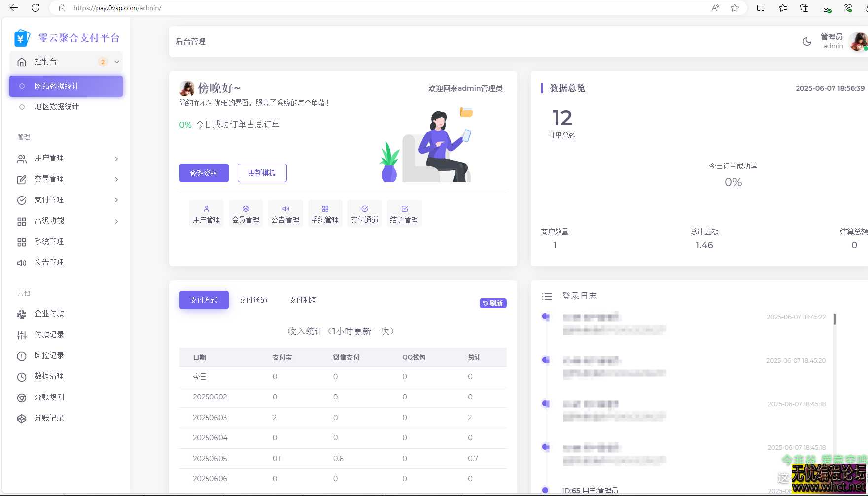Switch to the 支付通道 tab
The height and width of the screenshot is (496, 868).
click(x=253, y=299)
